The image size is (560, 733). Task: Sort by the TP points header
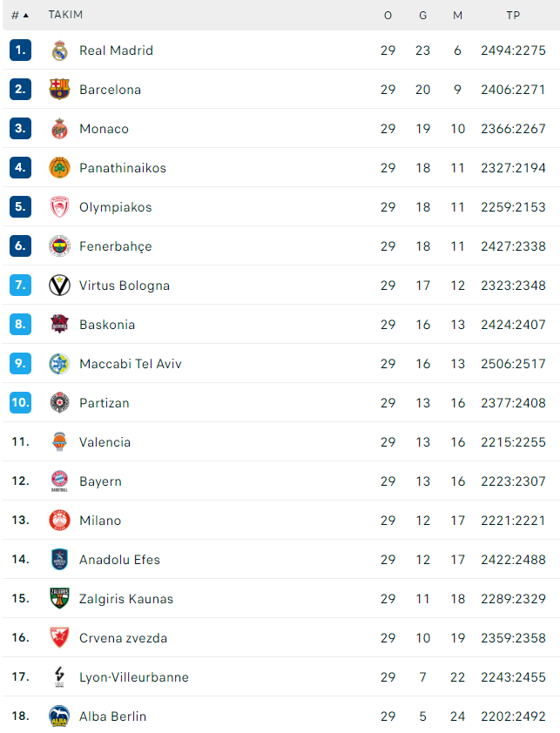click(x=513, y=16)
